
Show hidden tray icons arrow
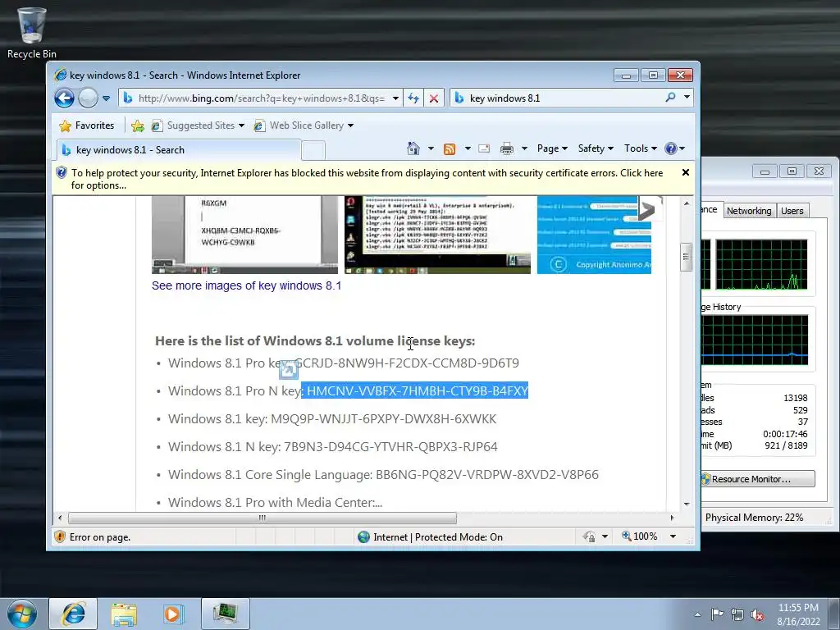tap(697, 614)
